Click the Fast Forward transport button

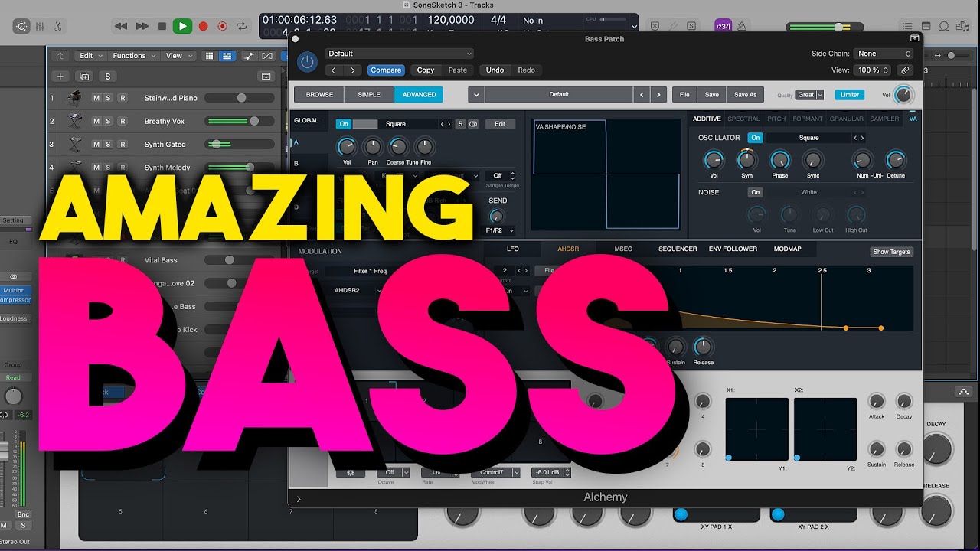[142, 26]
